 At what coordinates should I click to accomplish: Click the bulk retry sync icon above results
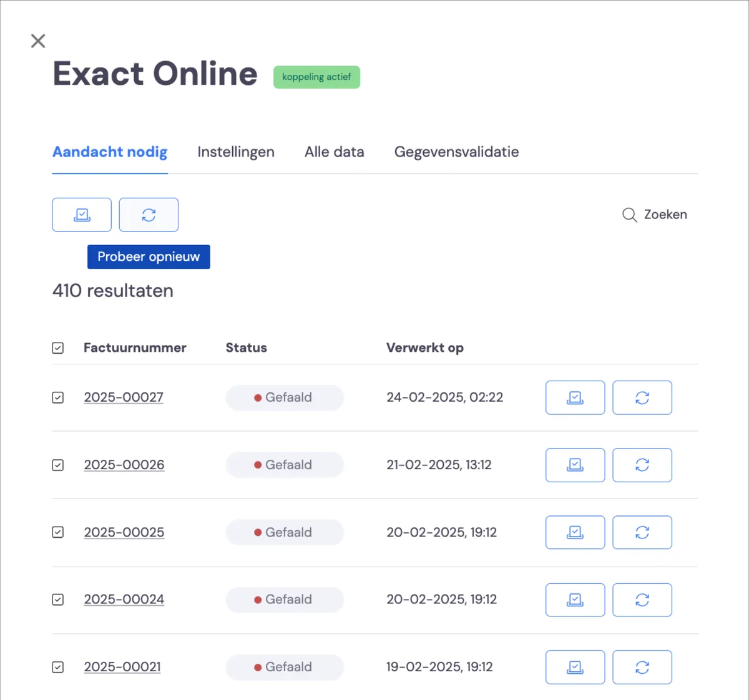149,215
